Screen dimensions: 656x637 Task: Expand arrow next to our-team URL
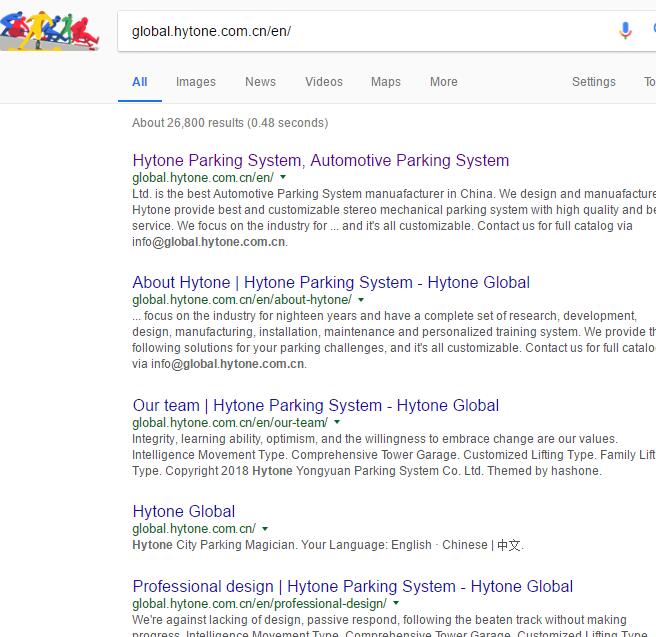(337, 422)
